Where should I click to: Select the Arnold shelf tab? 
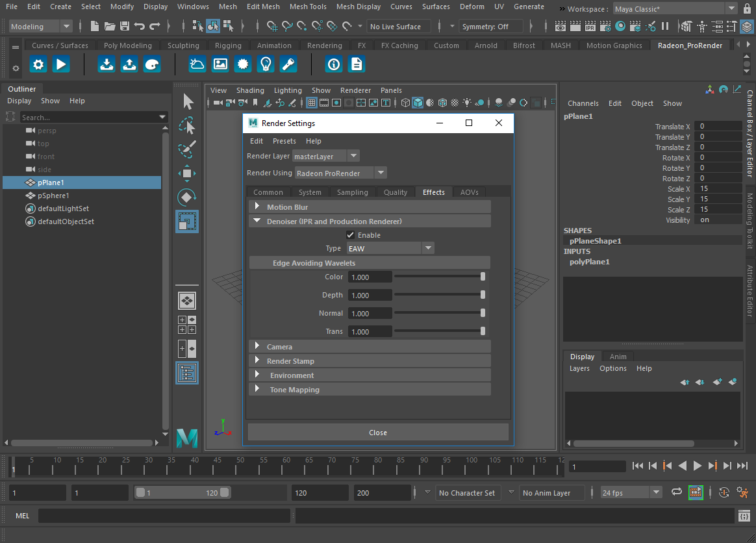(486, 45)
